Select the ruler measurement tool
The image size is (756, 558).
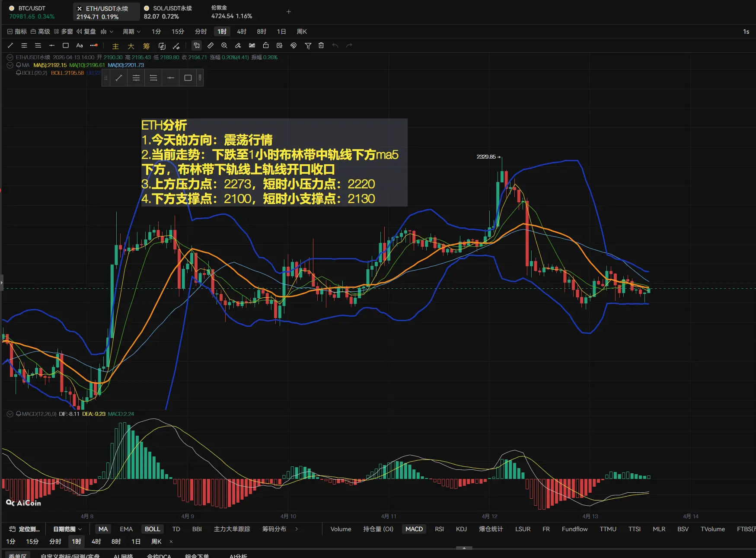coord(211,45)
